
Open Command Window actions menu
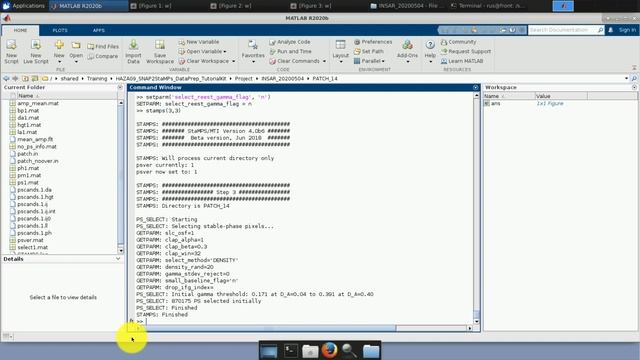[x=476, y=87]
